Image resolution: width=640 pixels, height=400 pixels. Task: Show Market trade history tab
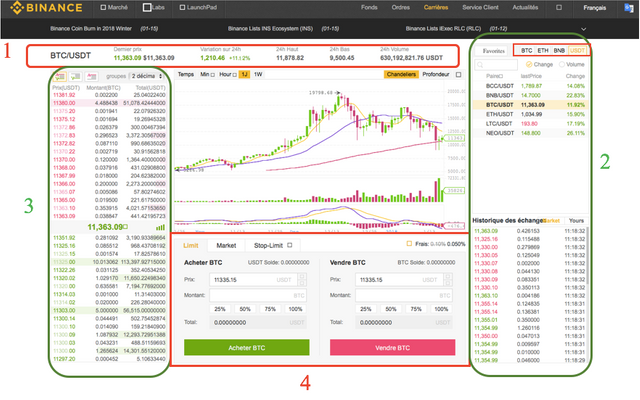pos(551,220)
